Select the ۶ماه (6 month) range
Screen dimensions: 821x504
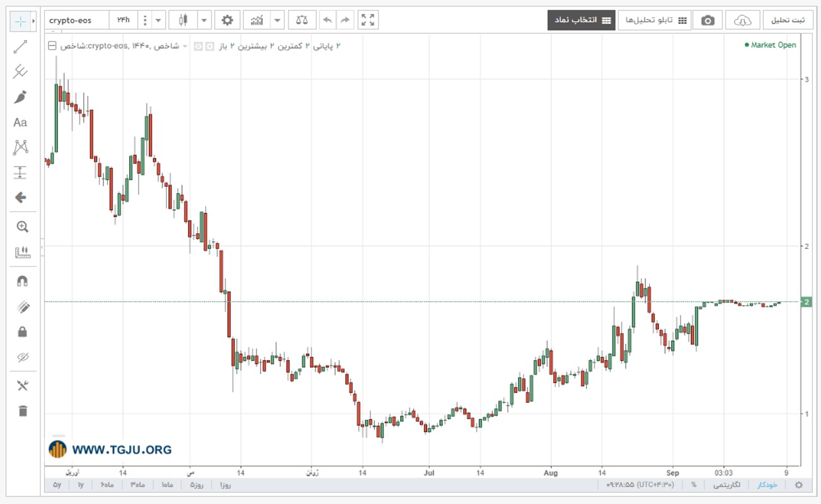106,484
